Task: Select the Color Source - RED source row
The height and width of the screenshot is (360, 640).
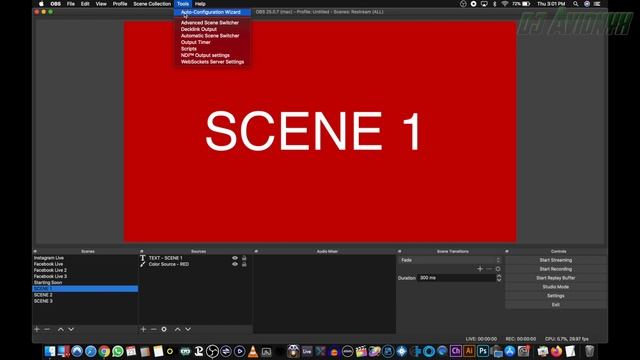Action: click(x=195, y=264)
